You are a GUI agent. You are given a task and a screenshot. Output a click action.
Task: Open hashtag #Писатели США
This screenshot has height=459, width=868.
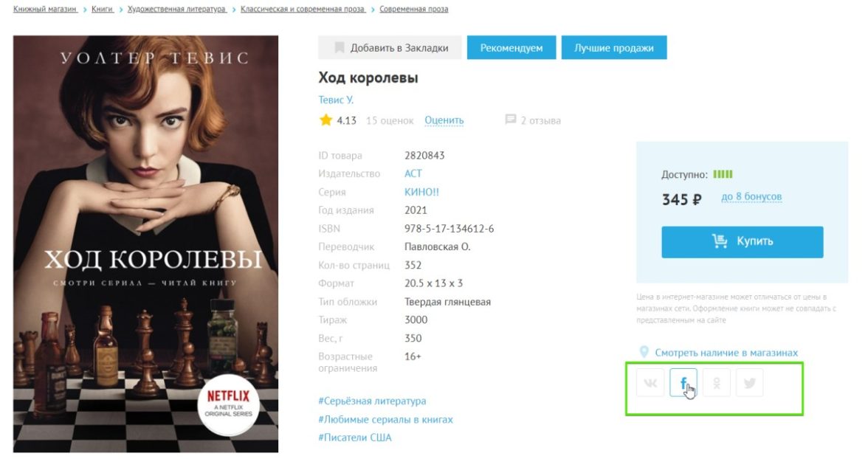(x=355, y=438)
